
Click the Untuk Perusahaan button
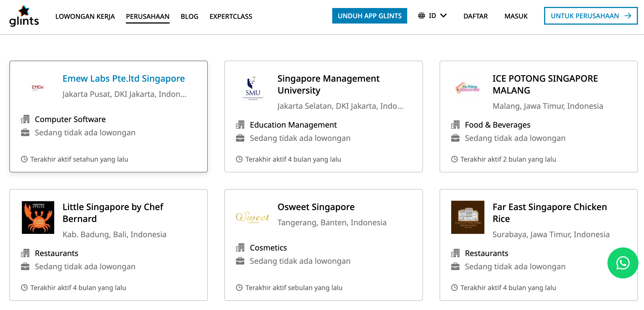click(x=591, y=16)
